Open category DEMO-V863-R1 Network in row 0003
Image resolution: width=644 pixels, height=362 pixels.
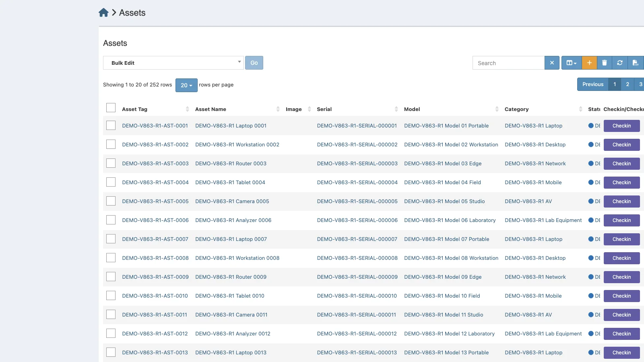[535, 163]
